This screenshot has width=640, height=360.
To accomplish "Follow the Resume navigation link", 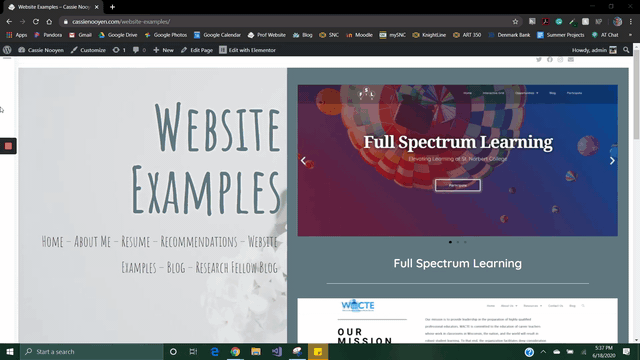I will pyautogui.click(x=136, y=241).
